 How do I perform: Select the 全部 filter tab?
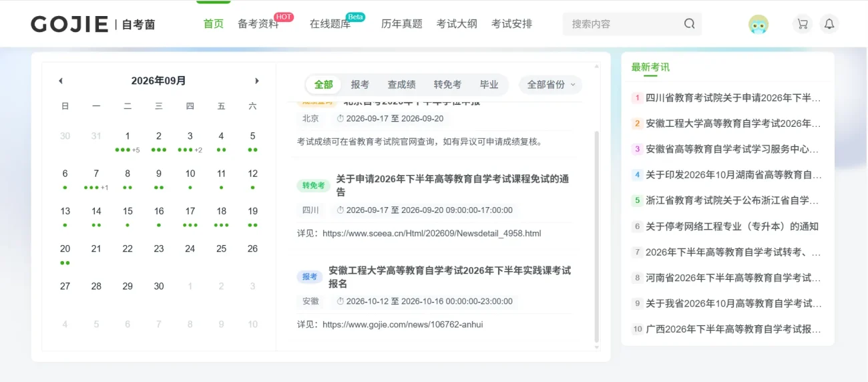[324, 85]
